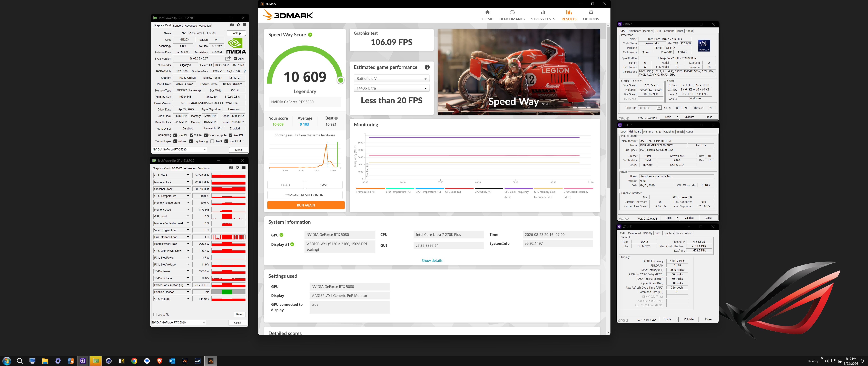
Task: Take a screenshot in GPU-Z Graphics Card window
Action: click(231, 25)
